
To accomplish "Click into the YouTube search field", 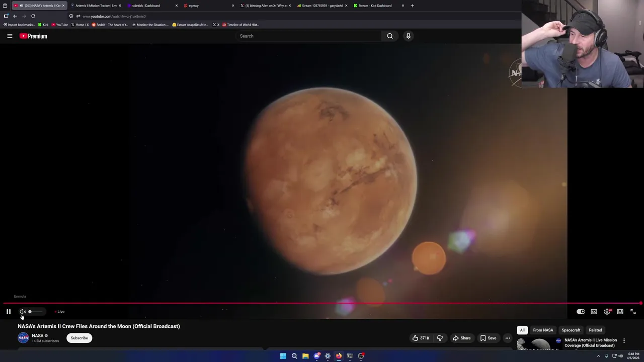I will pyautogui.click(x=308, y=36).
